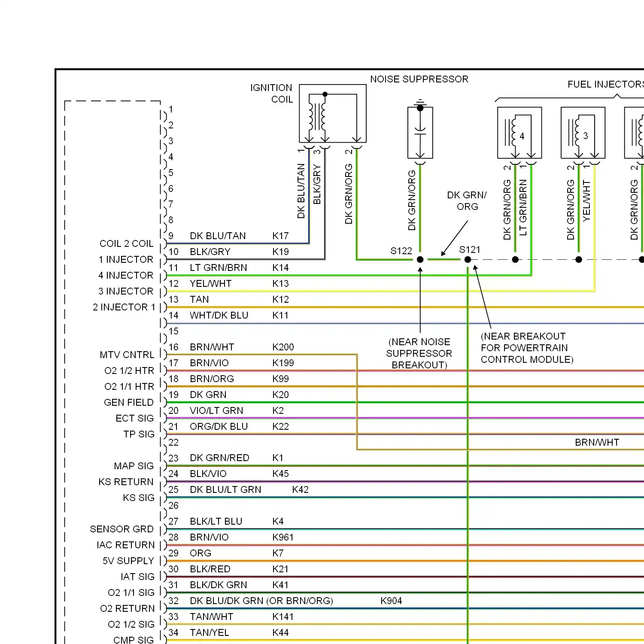Click the COIL 2 COIL pin label
This screenshot has height=644, width=644.
pos(126,243)
